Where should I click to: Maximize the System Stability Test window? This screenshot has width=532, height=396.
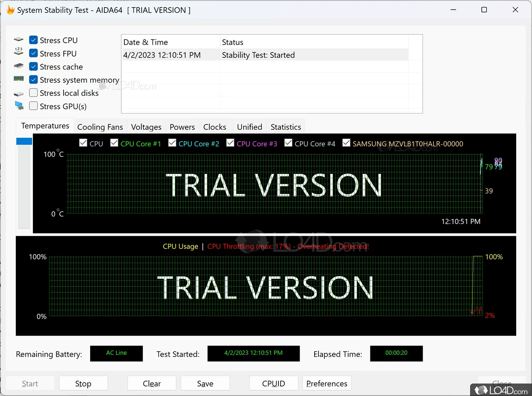pyautogui.click(x=484, y=10)
